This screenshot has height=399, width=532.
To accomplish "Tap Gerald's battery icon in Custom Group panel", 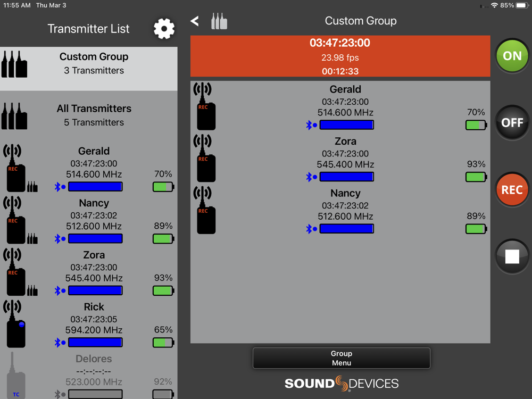I will click(x=476, y=125).
